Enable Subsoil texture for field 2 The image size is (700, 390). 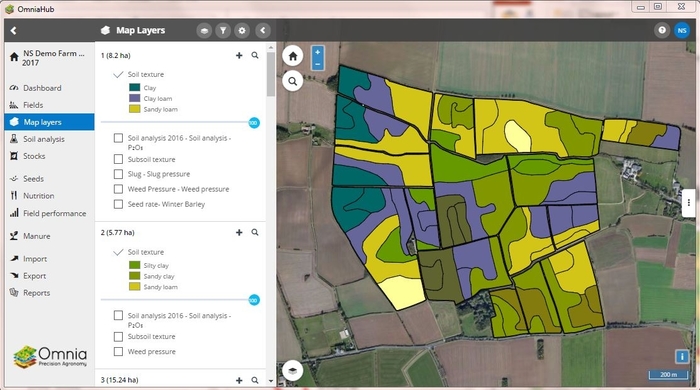118,336
